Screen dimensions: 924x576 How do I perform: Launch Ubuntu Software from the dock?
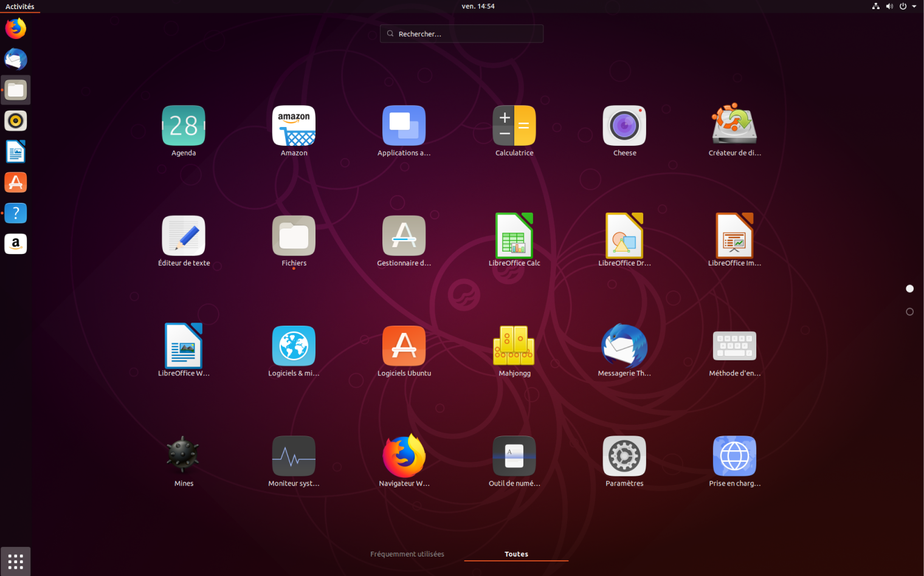pos(16,182)
